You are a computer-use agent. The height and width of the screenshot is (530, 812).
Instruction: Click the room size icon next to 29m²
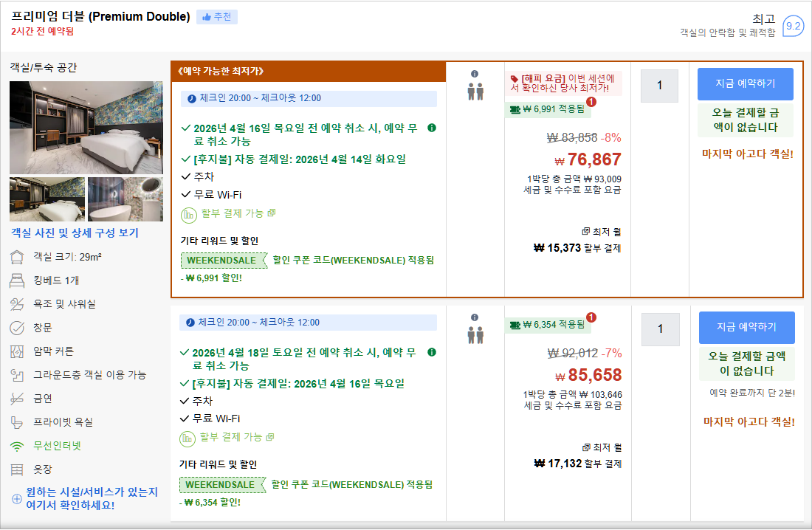point(17,257)
